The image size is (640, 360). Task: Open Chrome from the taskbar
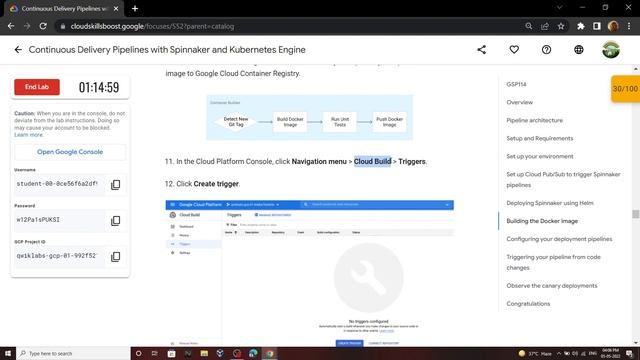pyautogui.click(x=269, y=353)
